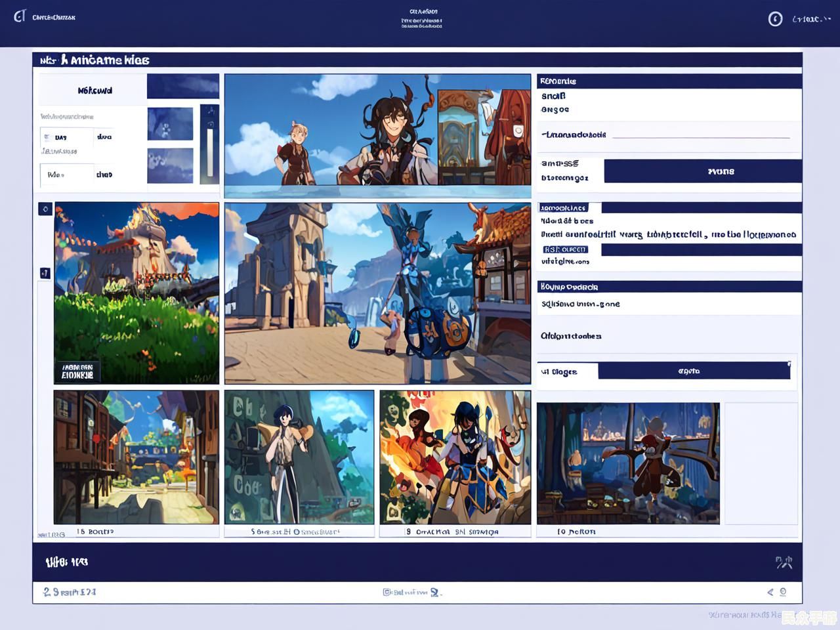Click the circular profile icon in the top-right header
Screen dimensions: 840x630
pyautogui.click(x=775, y=19)
